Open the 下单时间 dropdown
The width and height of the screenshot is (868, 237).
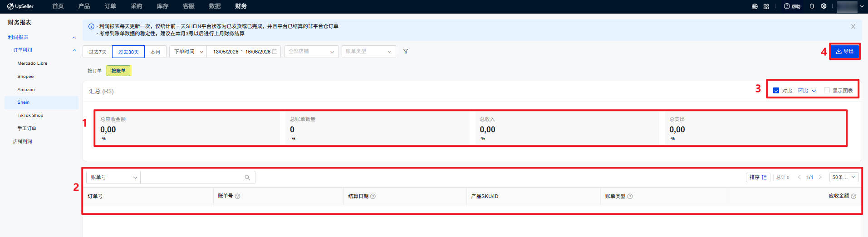[188, 52]
